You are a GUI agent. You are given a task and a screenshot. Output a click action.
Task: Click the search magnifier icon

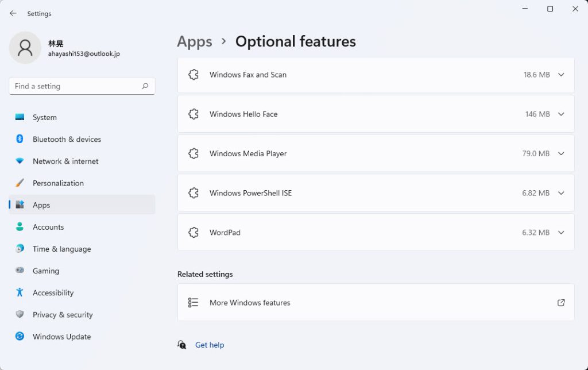[x=145, y=86]
